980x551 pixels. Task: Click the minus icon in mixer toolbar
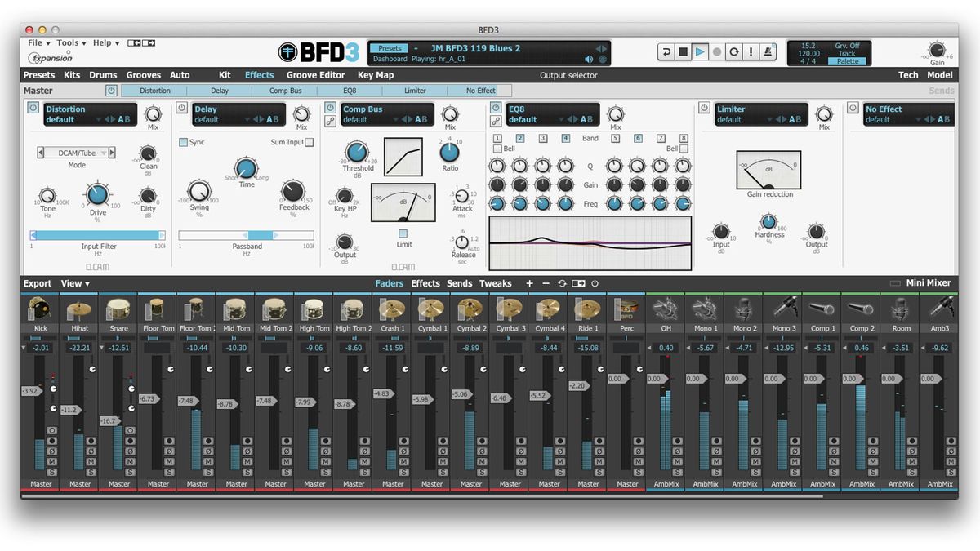tap(546, 283)
